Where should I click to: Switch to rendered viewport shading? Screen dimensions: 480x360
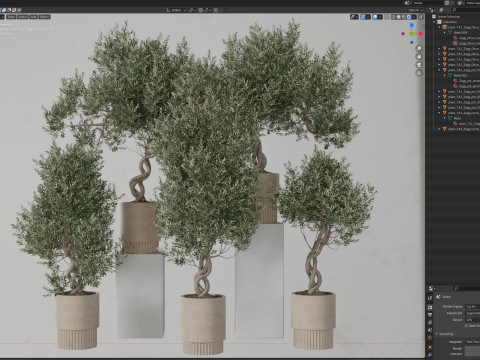(409, 17)
